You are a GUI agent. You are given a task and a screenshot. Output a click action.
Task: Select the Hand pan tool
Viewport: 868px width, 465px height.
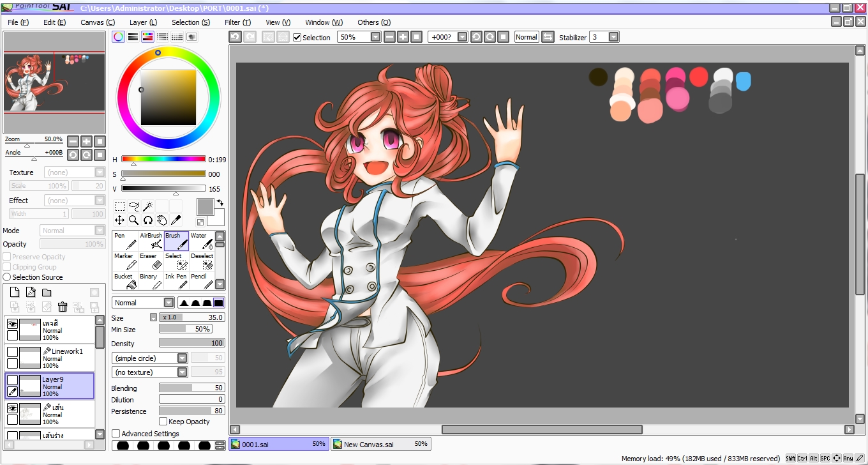[161, 220]
